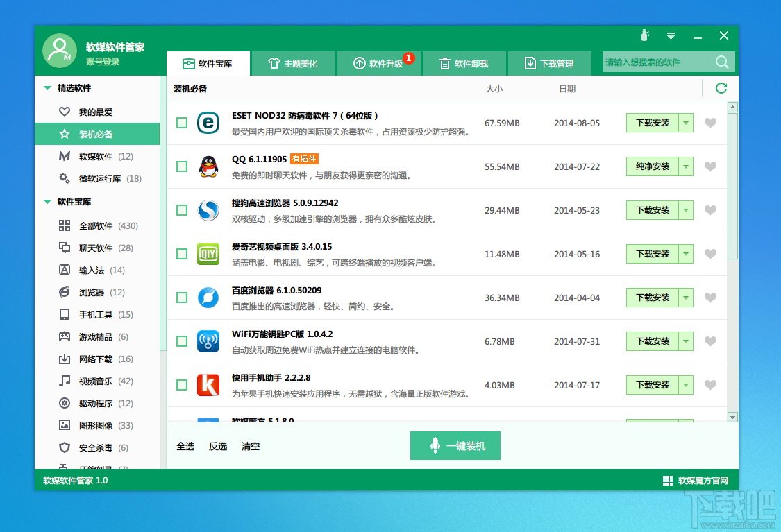Click the ESET NOD32 app icon
The width and height of the screenshot is (781, 532).
(208, 123)
